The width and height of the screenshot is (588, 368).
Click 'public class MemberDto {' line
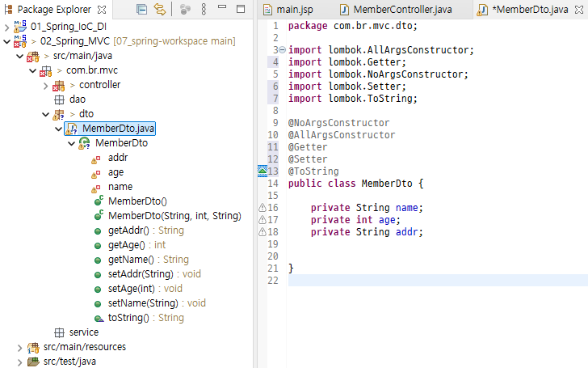coord(355,184)
